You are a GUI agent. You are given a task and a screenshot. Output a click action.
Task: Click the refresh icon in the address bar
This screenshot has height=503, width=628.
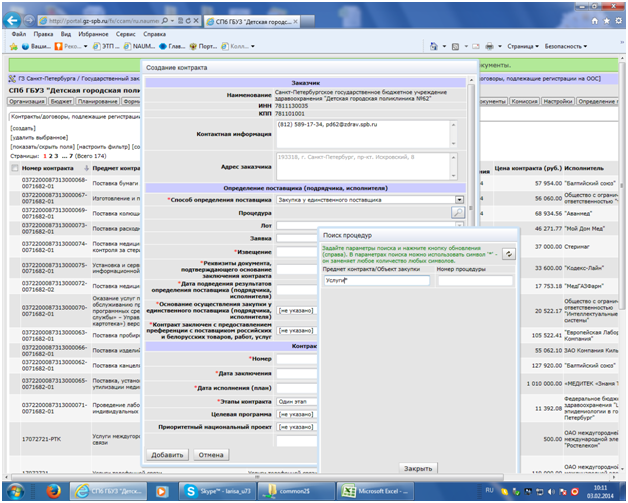tap(188, 20)
